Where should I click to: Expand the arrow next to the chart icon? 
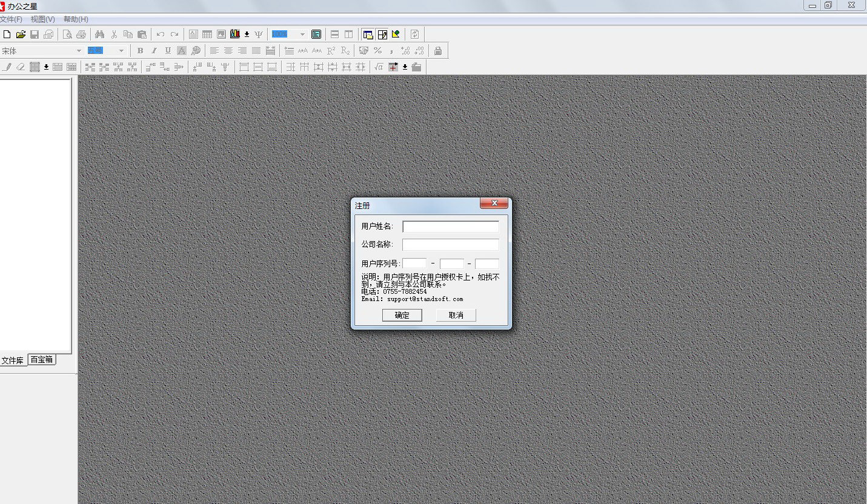pos(247,34)
